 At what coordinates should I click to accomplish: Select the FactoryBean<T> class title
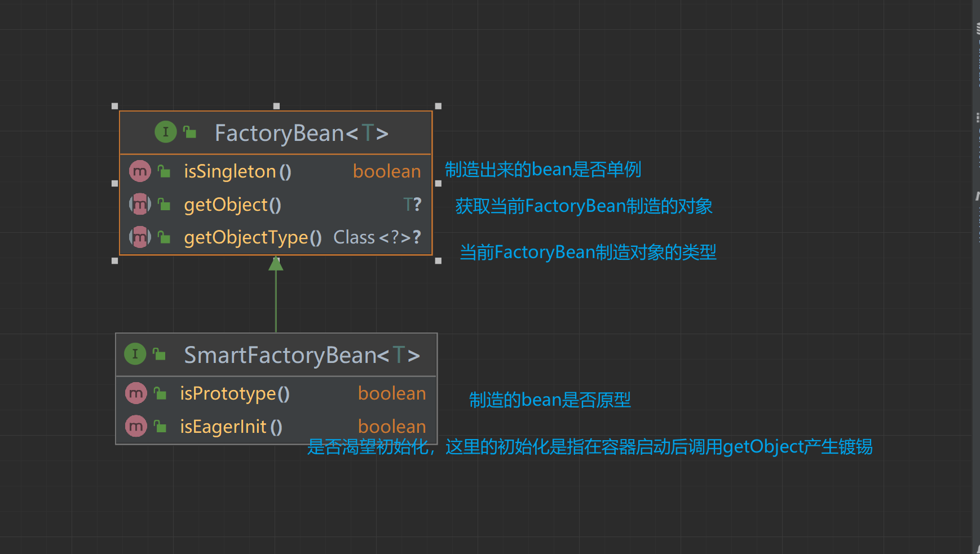tap(302, 133)
